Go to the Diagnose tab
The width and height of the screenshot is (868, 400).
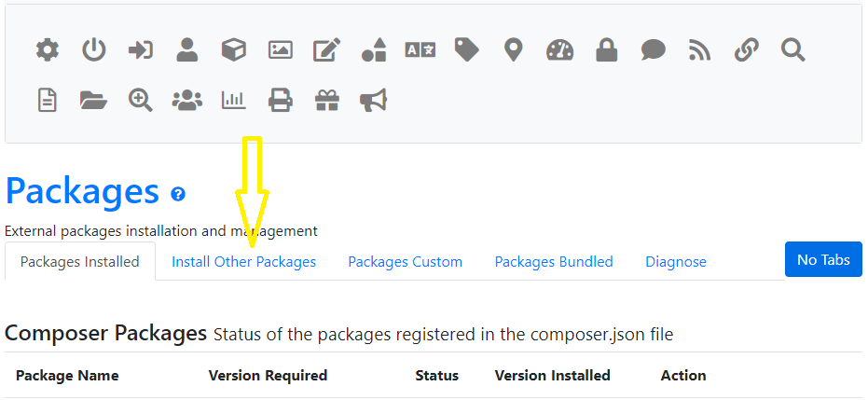pyautogui.click(x=676, y=262)
